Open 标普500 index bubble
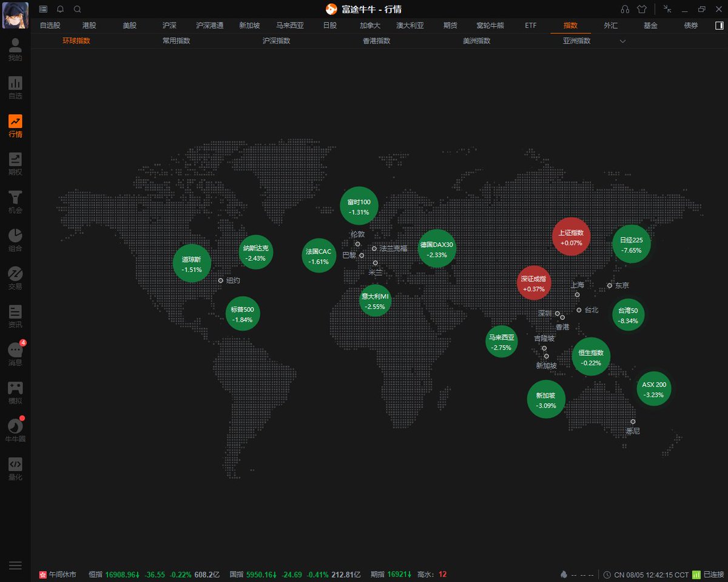The width and height of the screenshot is (728, 582). [x=243, y=314]
